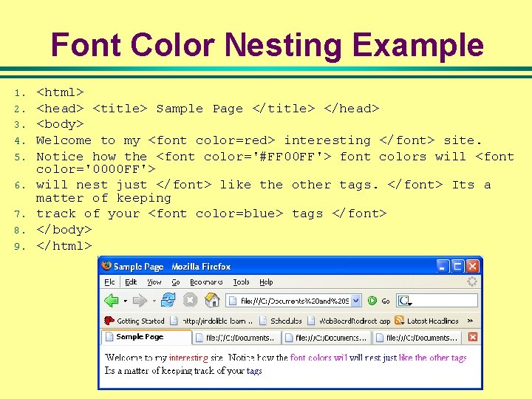Viewport: 532px width, 399px height.
Task: Click the Getting Started bookmark icon
Action: pyautogui.click(x=109, y=320)
